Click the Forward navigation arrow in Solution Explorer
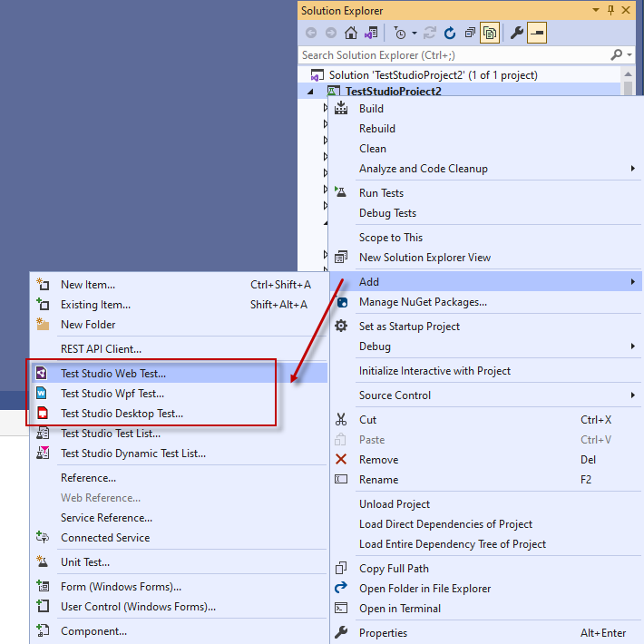Screen dimensions: 644x644 tap(331, 33)
